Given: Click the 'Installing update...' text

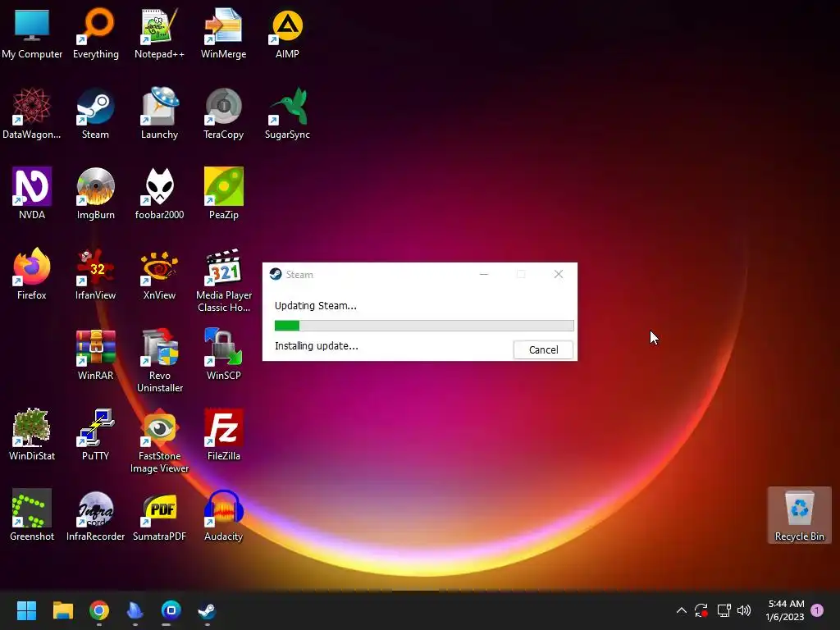Looking at the screenshot, I should point(316,346).
